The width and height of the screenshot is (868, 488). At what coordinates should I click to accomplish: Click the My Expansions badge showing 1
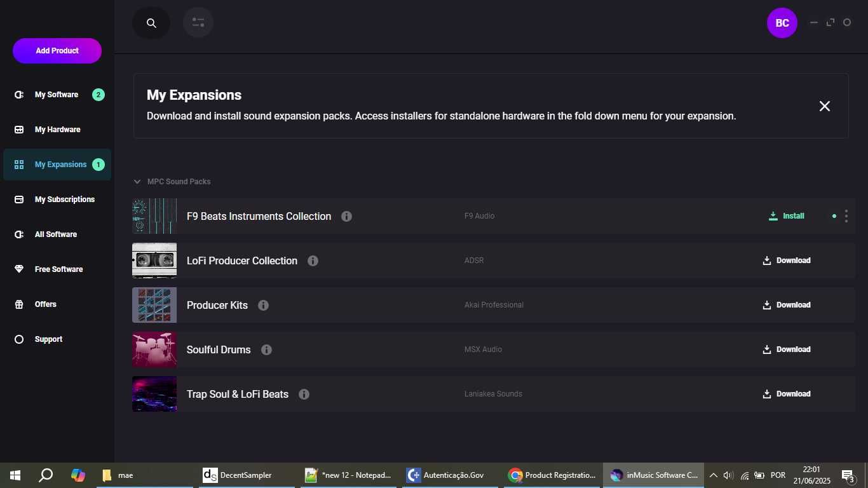(98, 165)
